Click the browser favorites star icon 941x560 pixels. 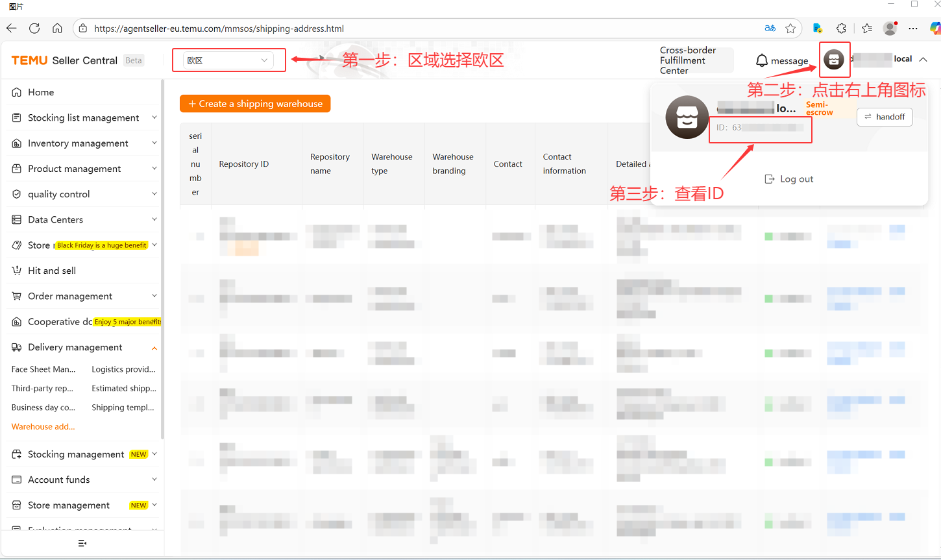pos(790,29)
